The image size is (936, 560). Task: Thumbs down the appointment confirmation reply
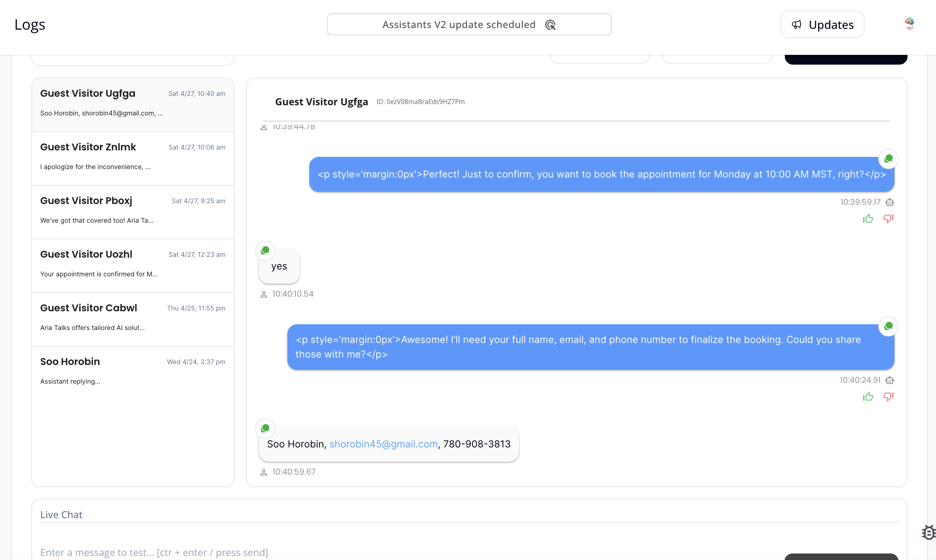(x=888, y=219)
